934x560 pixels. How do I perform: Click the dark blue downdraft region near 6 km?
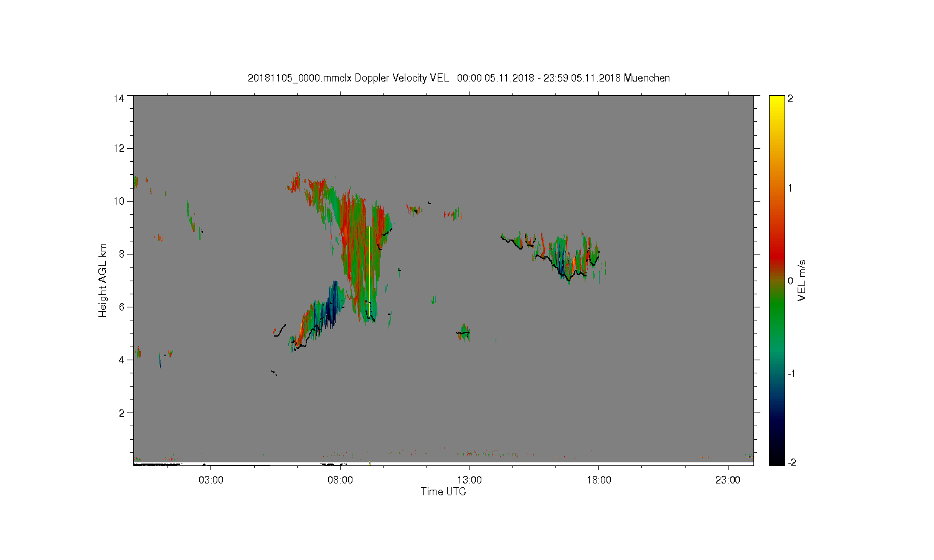click(x=333, y=305)
